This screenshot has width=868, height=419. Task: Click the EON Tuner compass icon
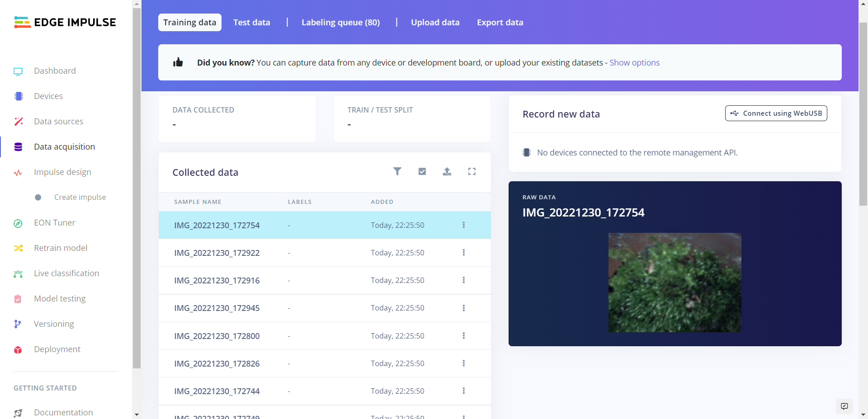coord(18,223)
